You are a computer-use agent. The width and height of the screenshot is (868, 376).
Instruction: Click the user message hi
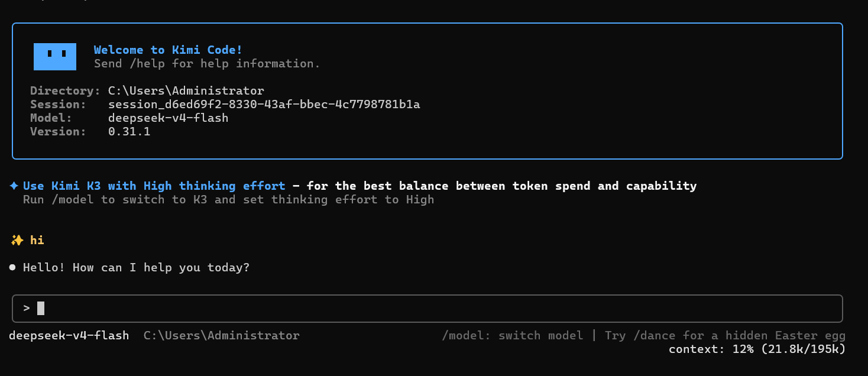(x=37, y=240)
